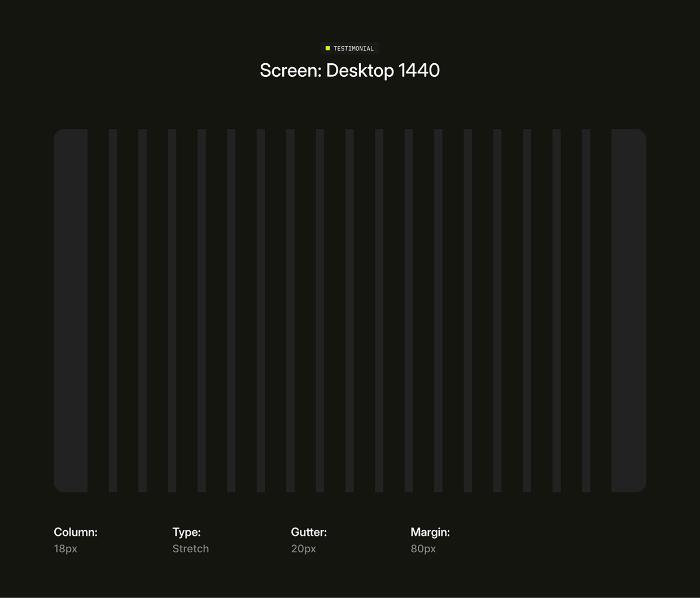This screenshot has width=700, height=598.
Task: Click the second-to-last narrow column stripe on right
Action: [x=557, y=311]
